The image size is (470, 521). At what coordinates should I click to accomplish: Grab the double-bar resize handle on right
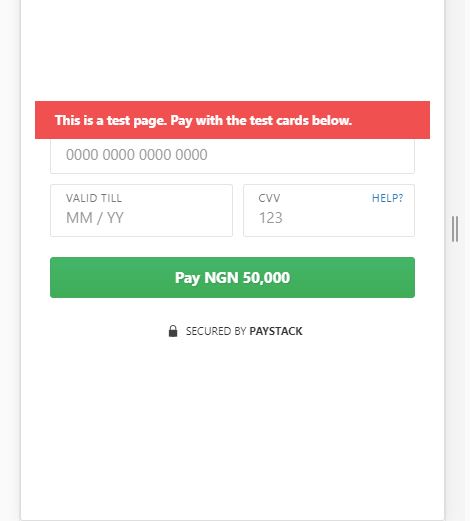click(455, 229)
